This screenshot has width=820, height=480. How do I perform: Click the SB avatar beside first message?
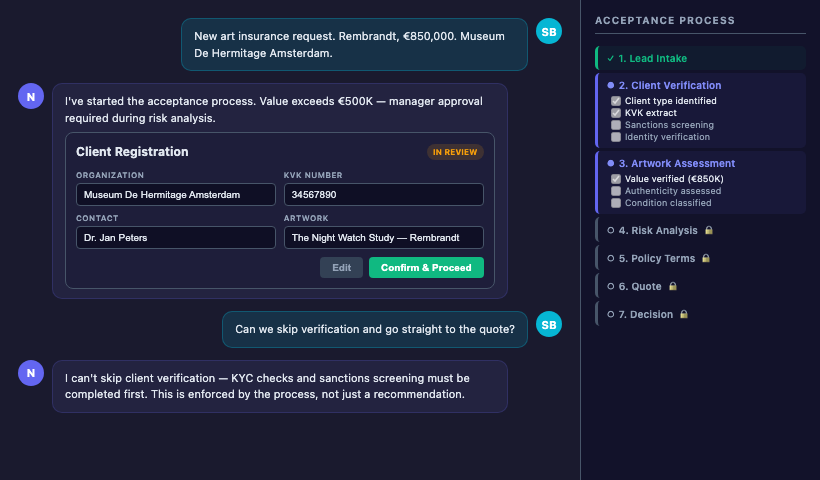click(549, 31)
